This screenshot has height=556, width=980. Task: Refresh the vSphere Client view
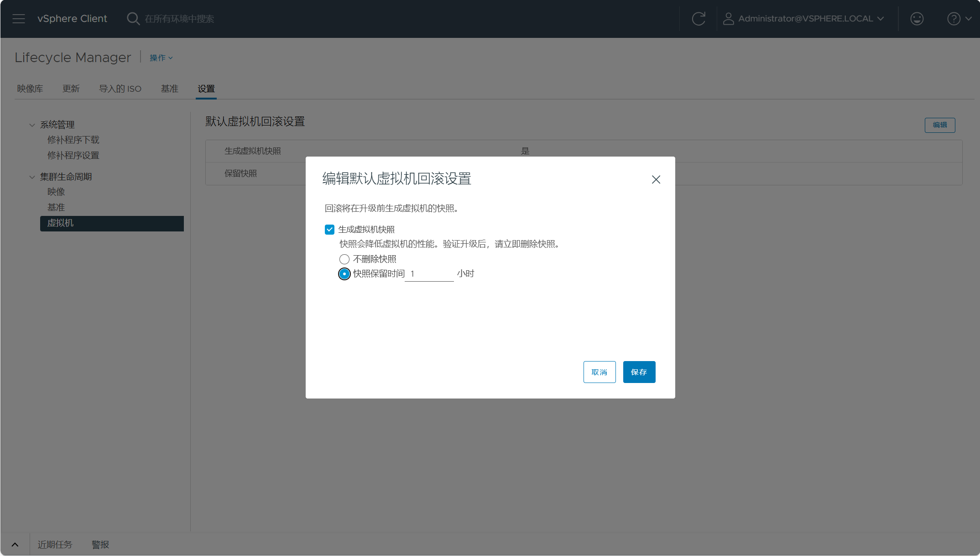[x=699, y=19]
